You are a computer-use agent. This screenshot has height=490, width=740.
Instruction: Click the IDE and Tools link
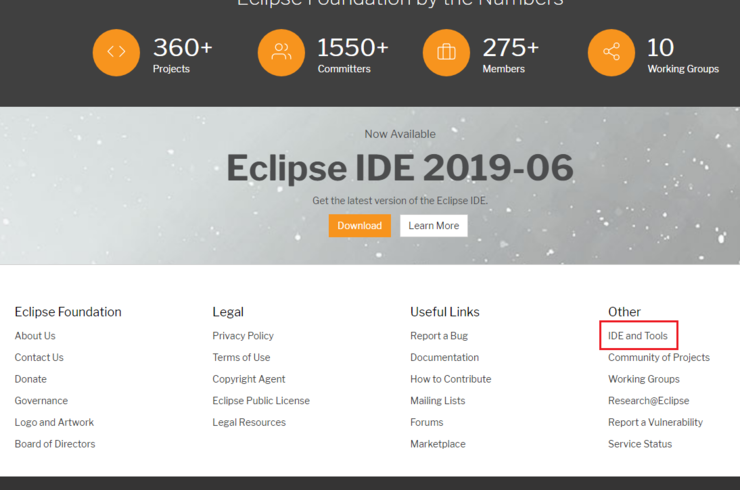tap(638, 336)
